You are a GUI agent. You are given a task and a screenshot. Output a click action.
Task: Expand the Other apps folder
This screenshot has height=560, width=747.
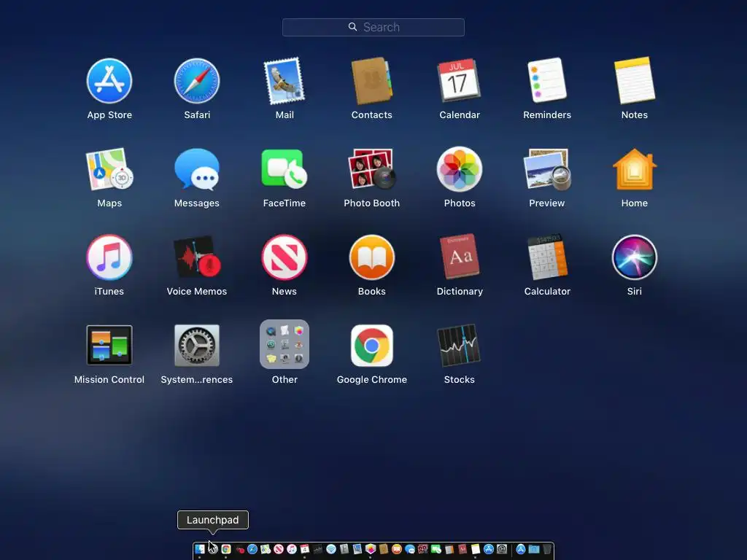(x=285, y=344)
